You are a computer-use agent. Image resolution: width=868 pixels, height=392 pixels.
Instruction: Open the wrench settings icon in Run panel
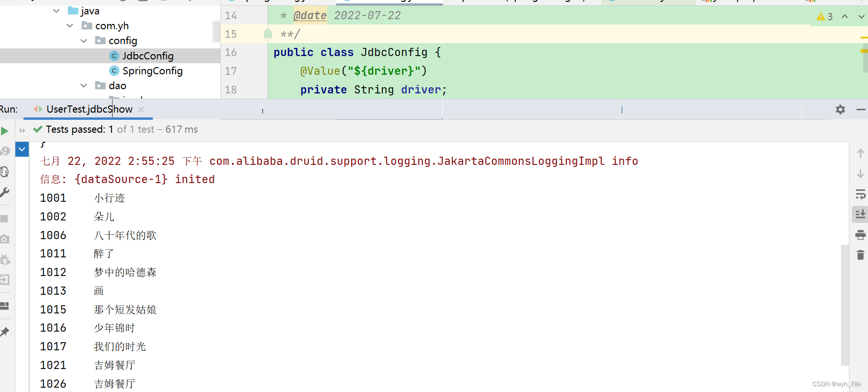pyautogui.click(x=4, y=192)
